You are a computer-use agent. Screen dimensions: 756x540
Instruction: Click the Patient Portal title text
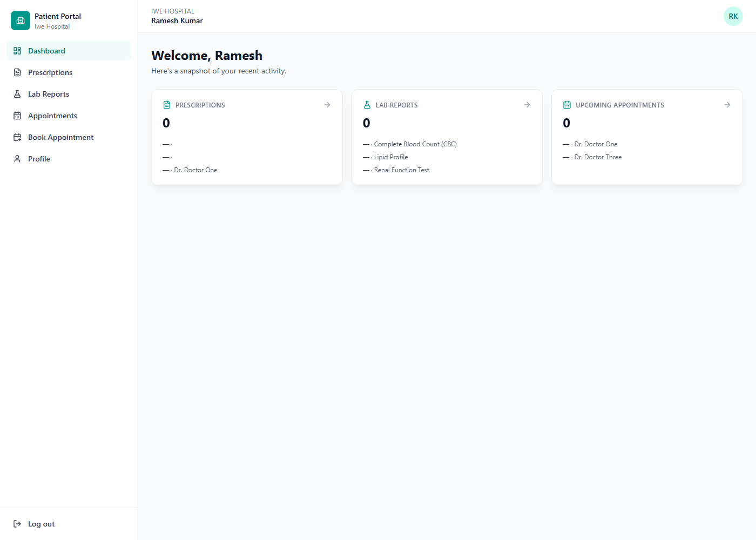click(x=58, y=16)
